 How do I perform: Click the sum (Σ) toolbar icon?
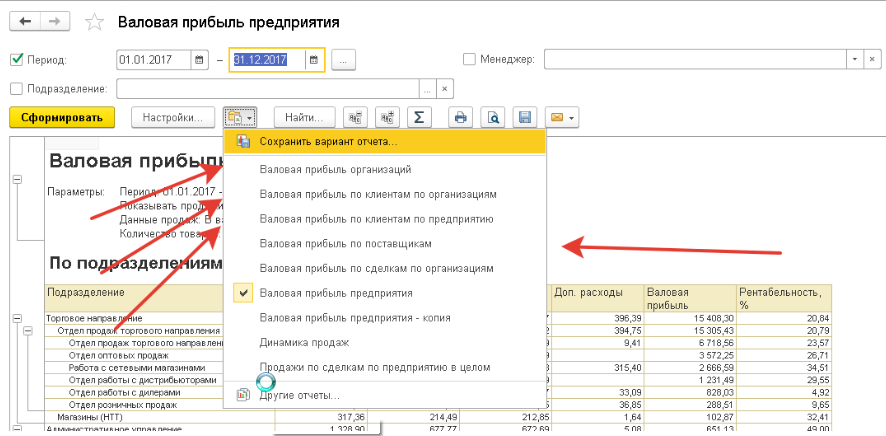(420, 118)
